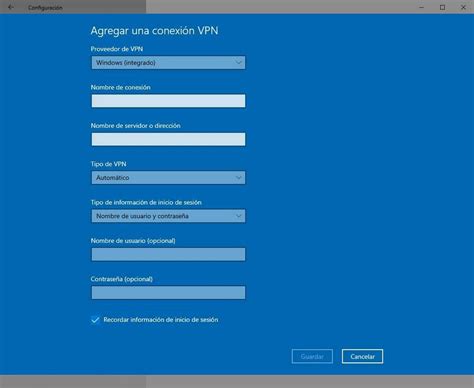
Task: Click the Guardar button
Action: coord(312,357)
